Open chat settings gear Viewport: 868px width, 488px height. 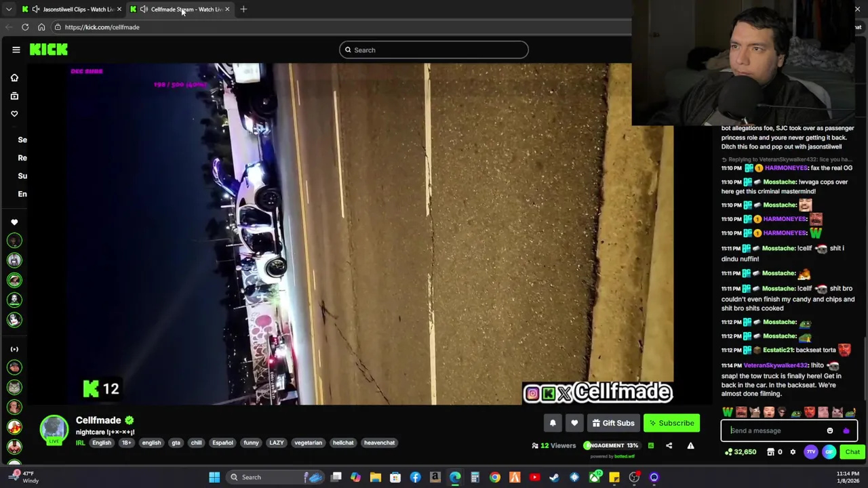(x=793, y=452)
